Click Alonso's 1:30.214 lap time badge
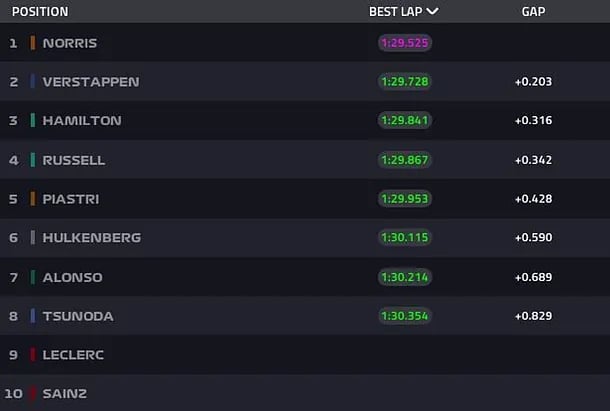Screen dimensions: 610x411 click(x=405, y=277)
